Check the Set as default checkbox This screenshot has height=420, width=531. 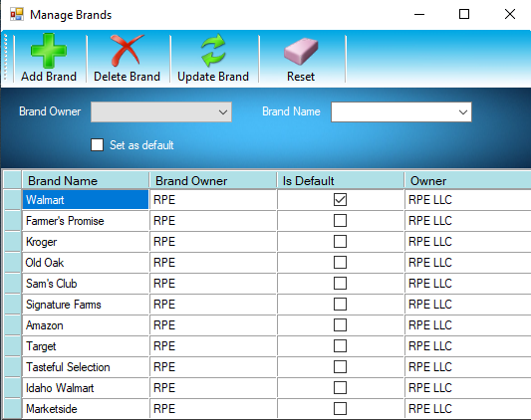click(x=98, y=145)
